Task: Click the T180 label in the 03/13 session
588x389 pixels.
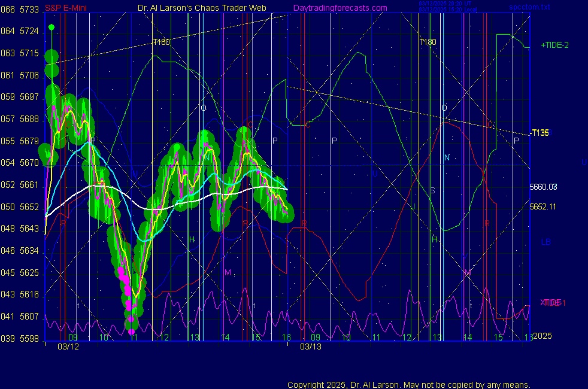Action: coord(428,42)
